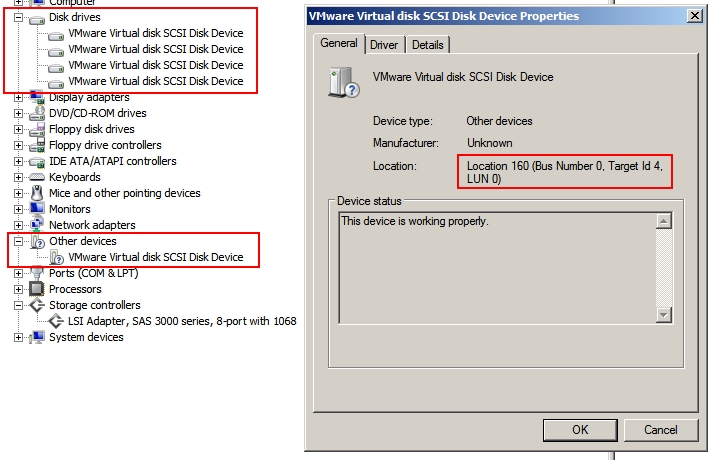Image resolution: width=717 pixels, height=460 pixels.
Task: Expand the Display adapters node
Action: tap(18, 97)
